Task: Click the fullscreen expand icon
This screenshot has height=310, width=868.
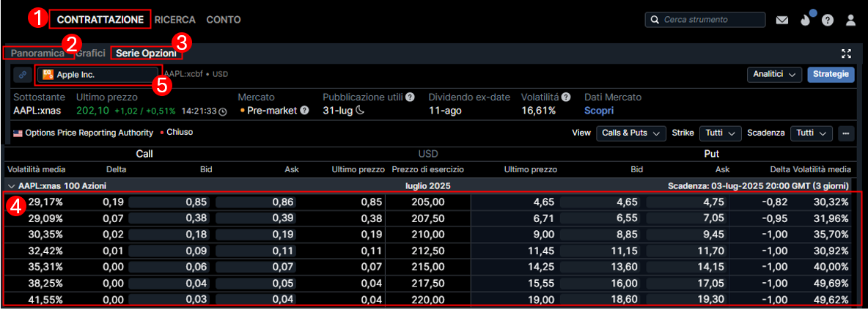Action: point(846,53)
